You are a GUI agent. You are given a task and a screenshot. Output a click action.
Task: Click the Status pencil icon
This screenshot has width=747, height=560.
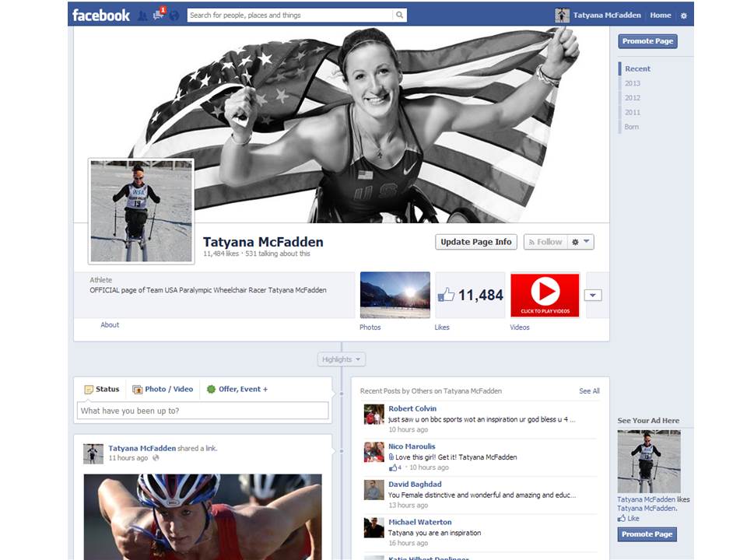tap(90, 389)
